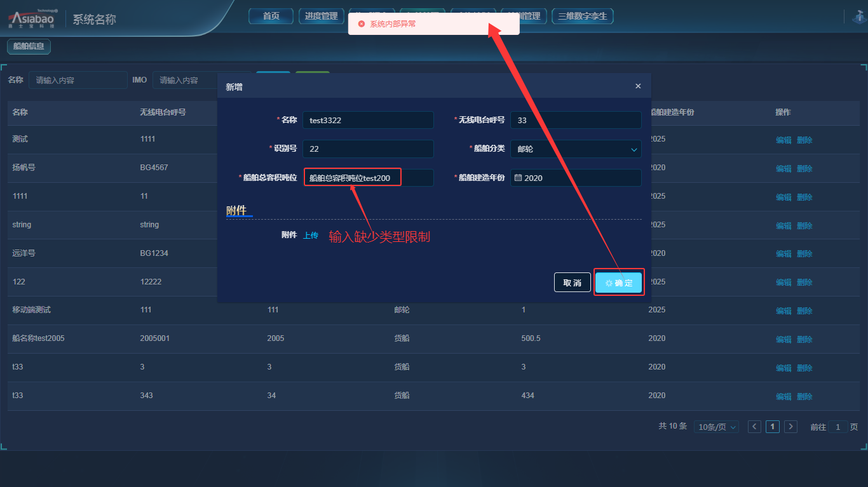Focus the 无线电台呼号 field containing 33

[576, 120]
